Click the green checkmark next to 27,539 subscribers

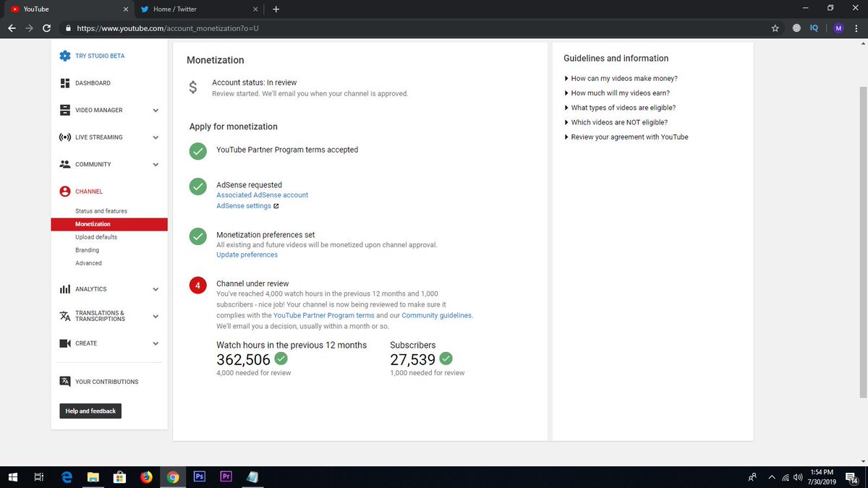[446, 359]
